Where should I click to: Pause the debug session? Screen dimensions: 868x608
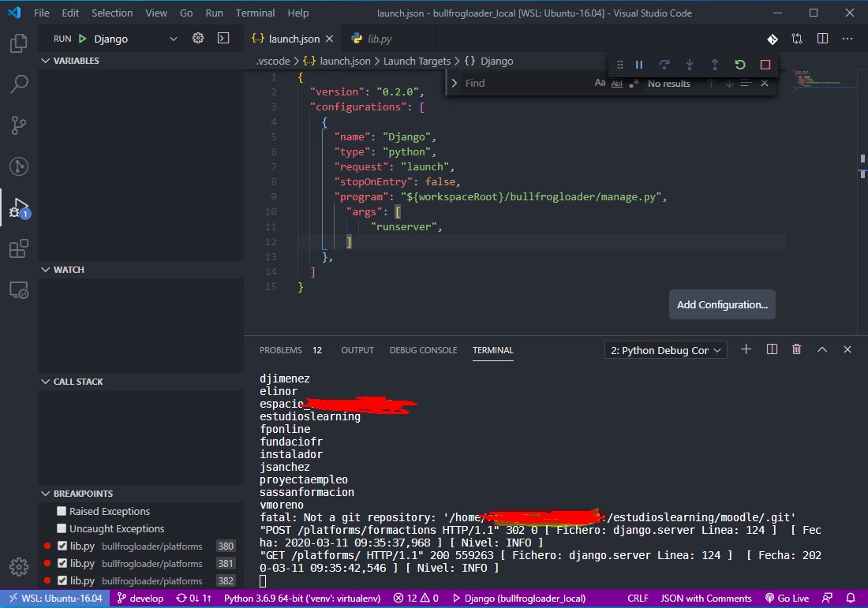[x=639, y=65]
